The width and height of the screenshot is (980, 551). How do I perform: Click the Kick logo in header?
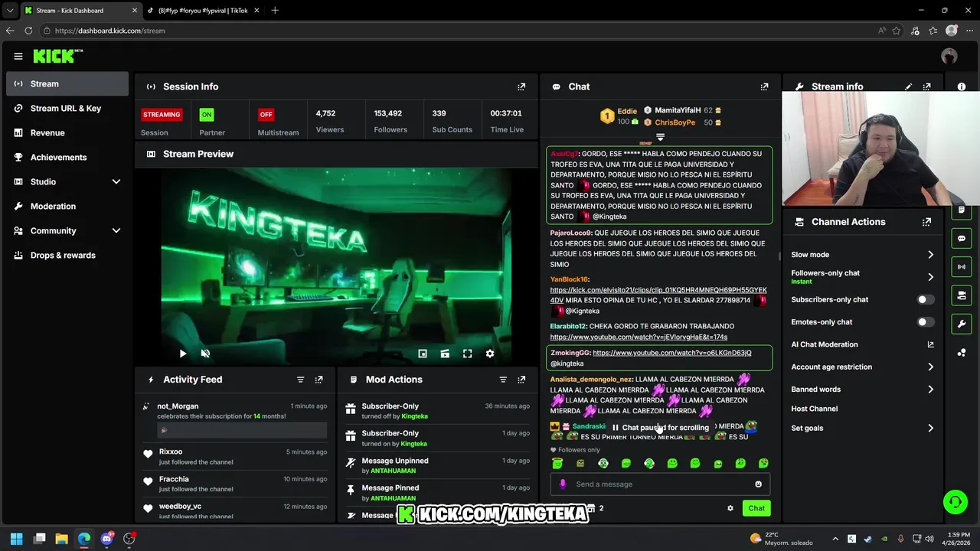coord(57,56)
